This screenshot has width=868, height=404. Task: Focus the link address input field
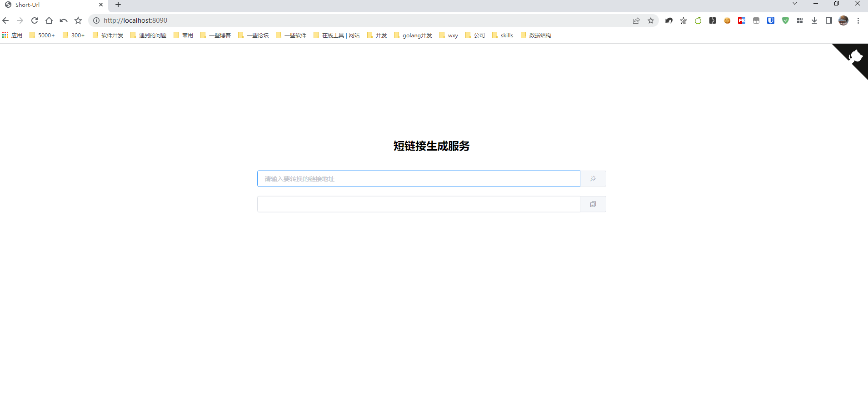pos(419,179)
